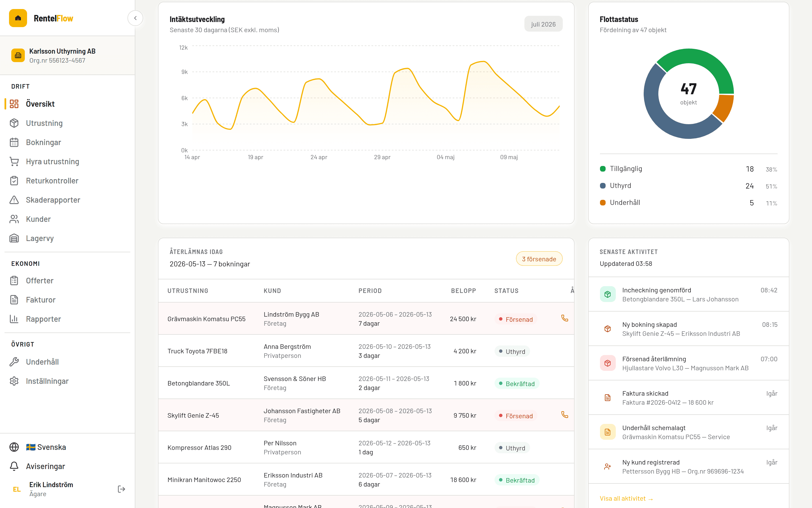Viewport: 812px width, 508px height.
Task: Click Ny bokning skapad activity icon
Action: pyautogui.click(x=608, y=329)
